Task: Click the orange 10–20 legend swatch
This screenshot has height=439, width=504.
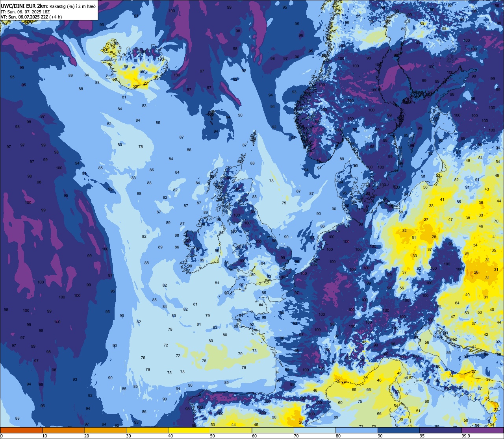Action: (x=63, y=430)
